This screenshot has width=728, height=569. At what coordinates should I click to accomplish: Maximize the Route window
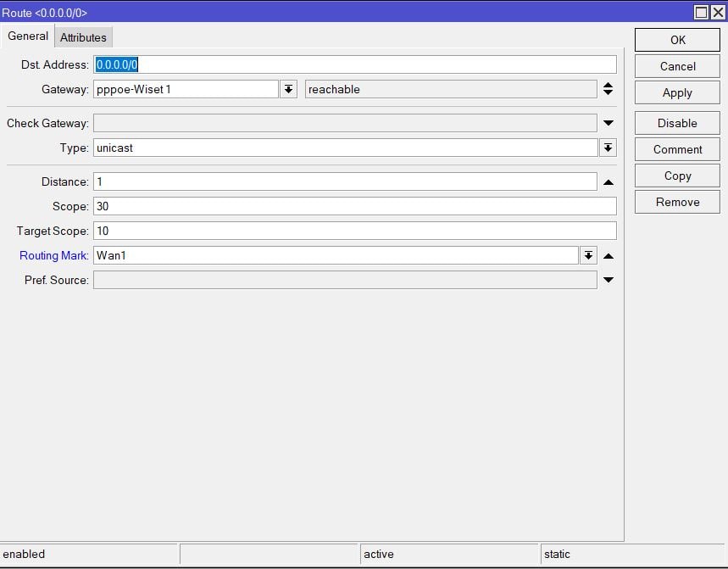point(701,12)
